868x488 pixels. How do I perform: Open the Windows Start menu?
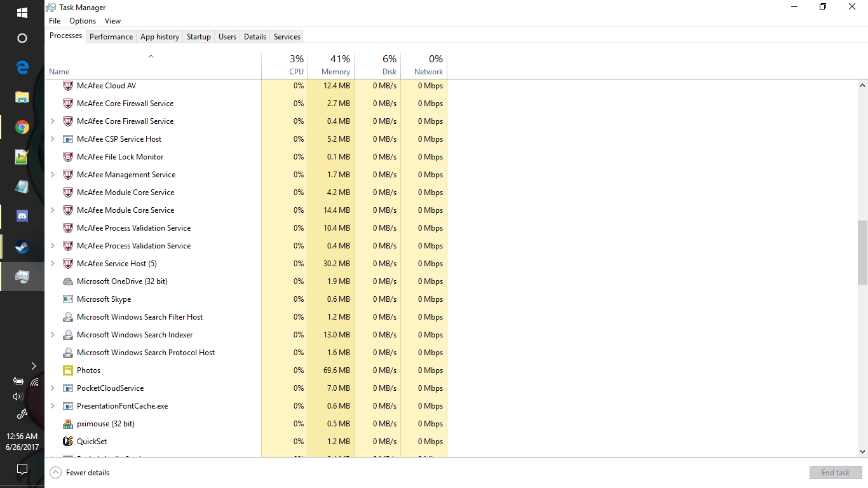click(22, 13)
